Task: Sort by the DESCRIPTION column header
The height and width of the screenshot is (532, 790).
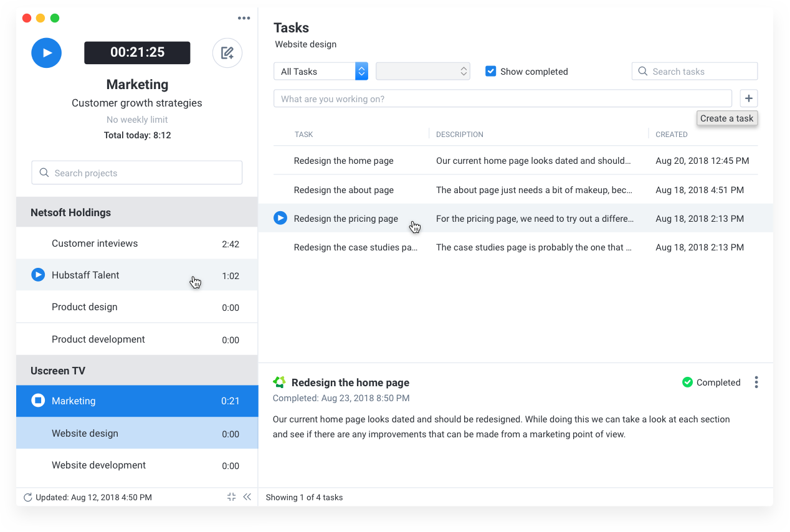Action: (x=460, y=134)
